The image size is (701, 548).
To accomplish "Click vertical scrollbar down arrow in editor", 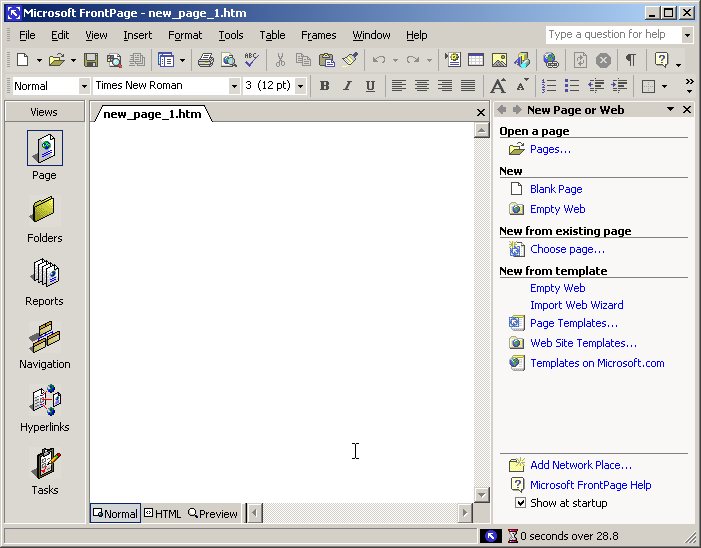I will 481,495.
